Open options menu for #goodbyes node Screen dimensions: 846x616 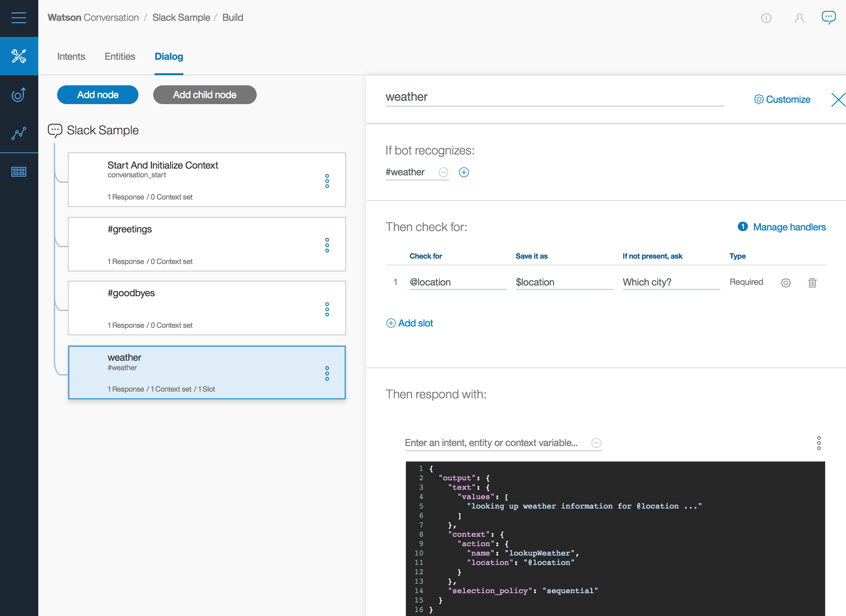pyautogui.click(x=327, y=309)
